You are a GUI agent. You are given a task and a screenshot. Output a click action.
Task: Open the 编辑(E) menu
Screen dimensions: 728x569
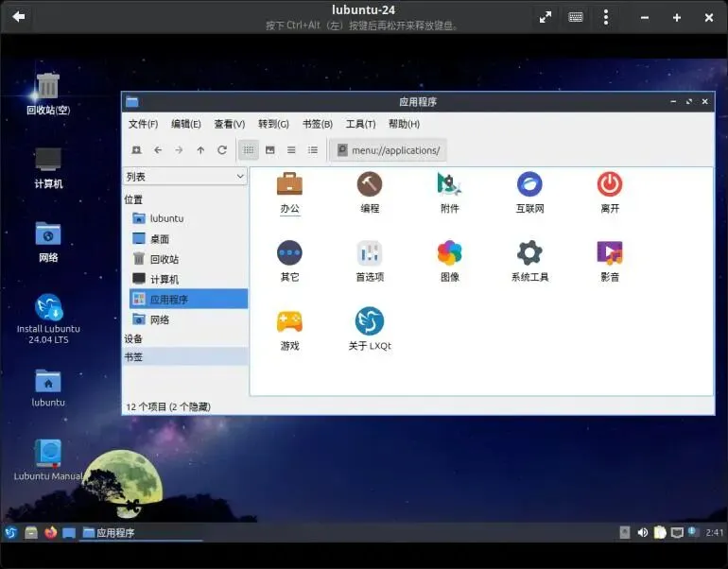[185, 124]
